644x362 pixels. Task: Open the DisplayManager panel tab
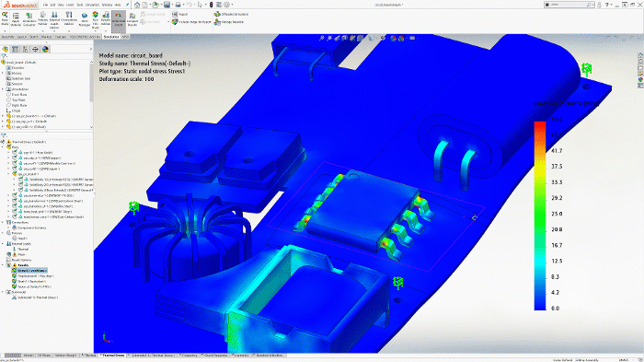(x=45, y=50)
